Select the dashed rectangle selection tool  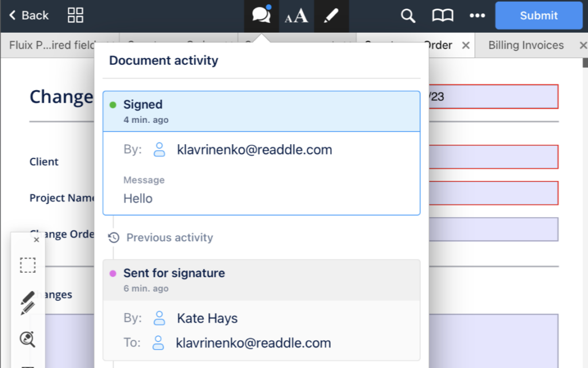(x=28, y=265)
